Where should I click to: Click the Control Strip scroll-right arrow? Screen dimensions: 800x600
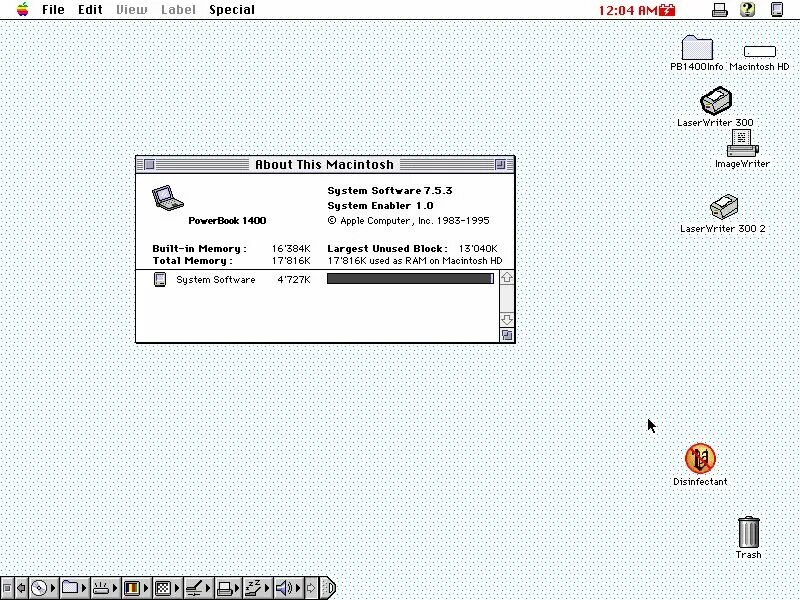pyautogui.click(x=311, y=588)
